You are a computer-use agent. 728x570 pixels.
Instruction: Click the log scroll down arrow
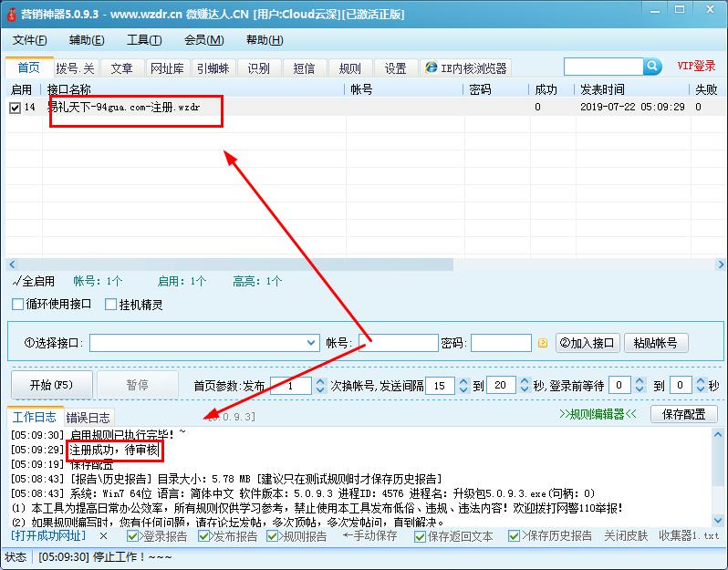(x=718, y=521)
